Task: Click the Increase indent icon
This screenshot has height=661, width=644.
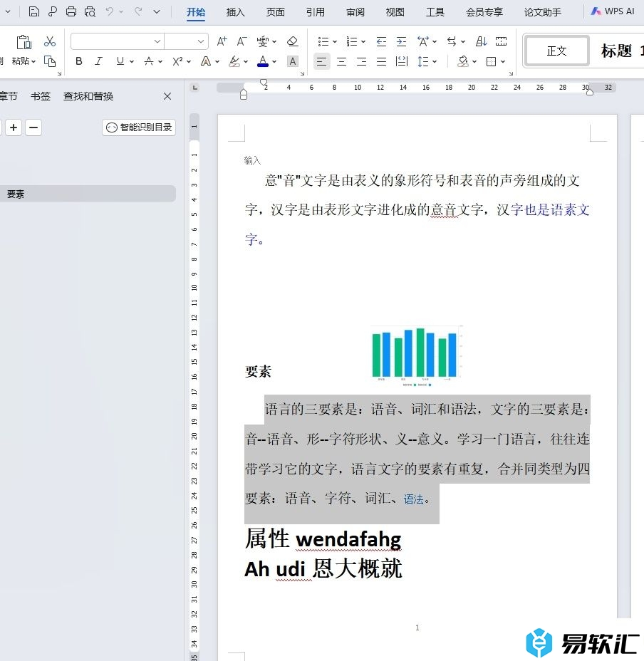Action: tap(402, 41)
